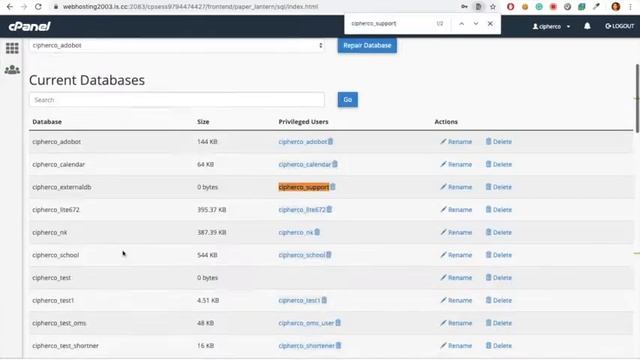Revoke cipherco_shortener user trash icon
Viewport: 640px width, 360px height.
coord(338,345)
